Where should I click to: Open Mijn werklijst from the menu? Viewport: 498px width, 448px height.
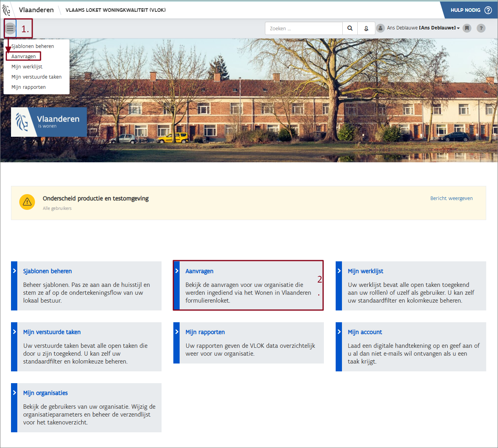(x=27, y=66)
